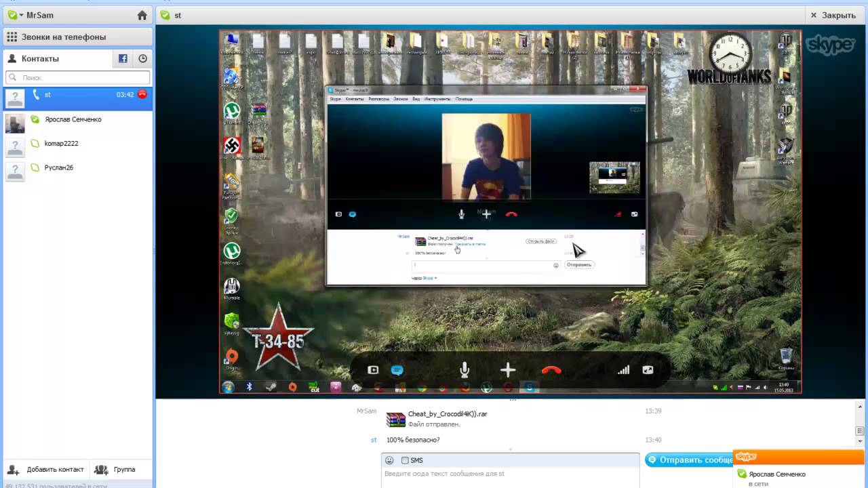This screenshot has width=868, height=488.
Task: Mute microphone in the shared Skype window
Action: (x=461, y=214)
